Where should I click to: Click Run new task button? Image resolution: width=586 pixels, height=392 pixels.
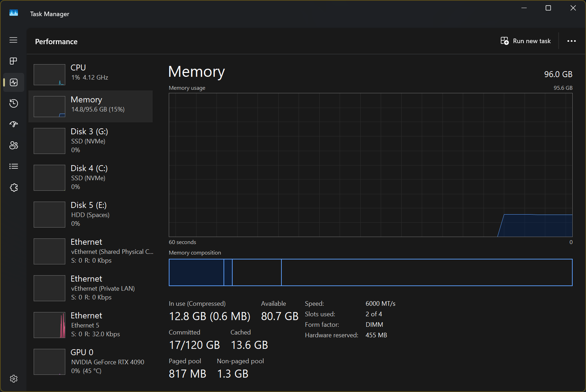[526, 41]
